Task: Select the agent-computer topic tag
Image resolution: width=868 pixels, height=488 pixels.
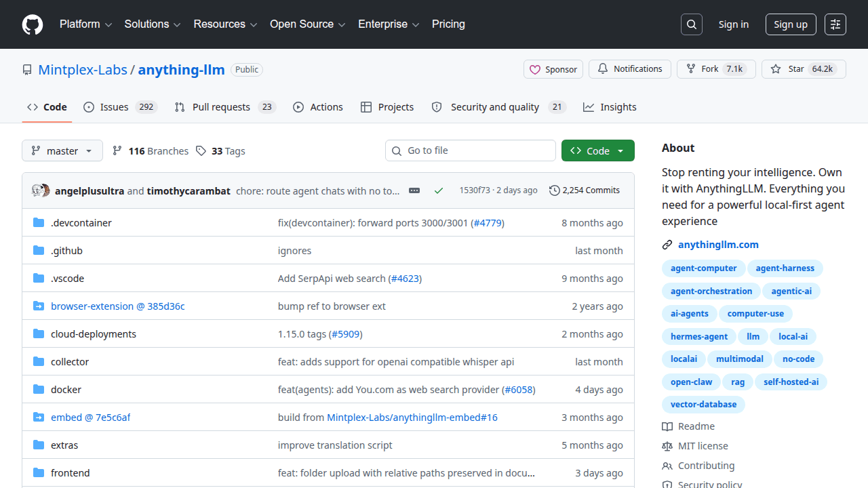Action: point(703,268)
